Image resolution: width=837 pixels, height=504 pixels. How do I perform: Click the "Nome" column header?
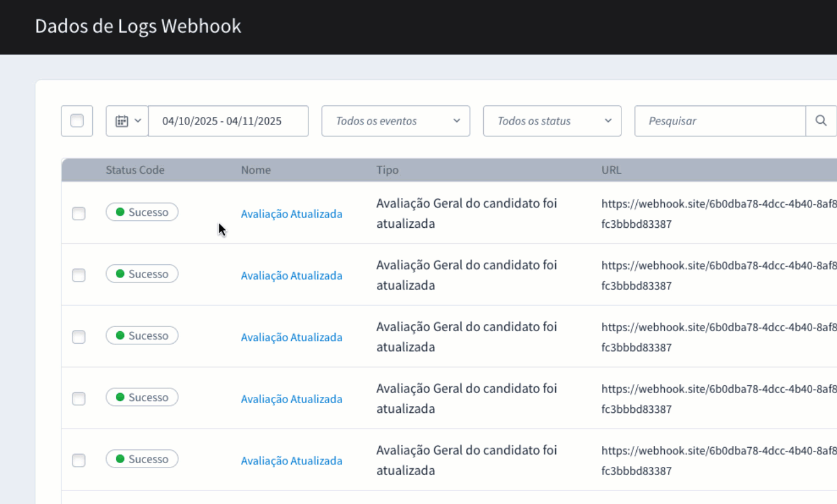click(x=256, y=170)
